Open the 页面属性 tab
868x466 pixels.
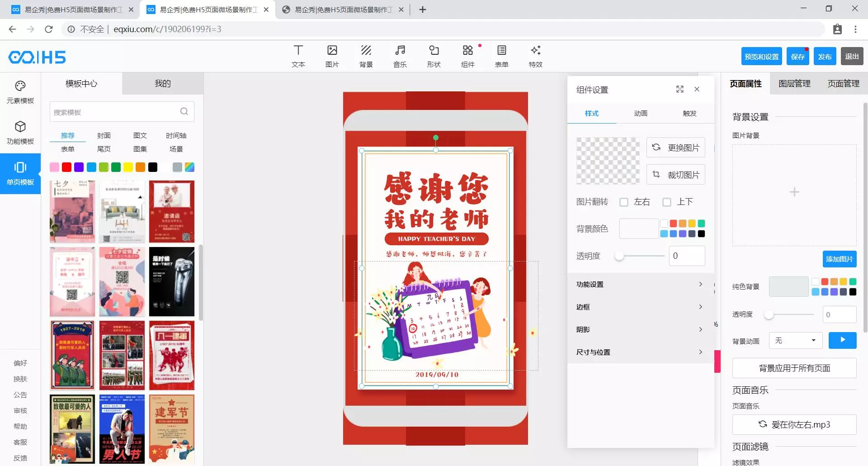point(745,84)
